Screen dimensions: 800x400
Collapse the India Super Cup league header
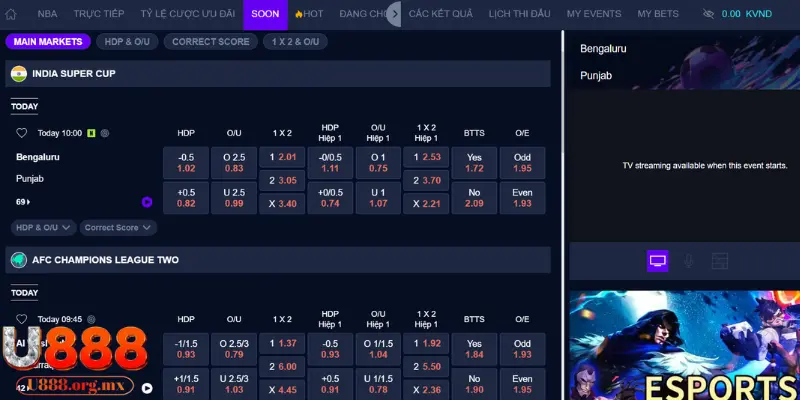click(x=278, y=74)
